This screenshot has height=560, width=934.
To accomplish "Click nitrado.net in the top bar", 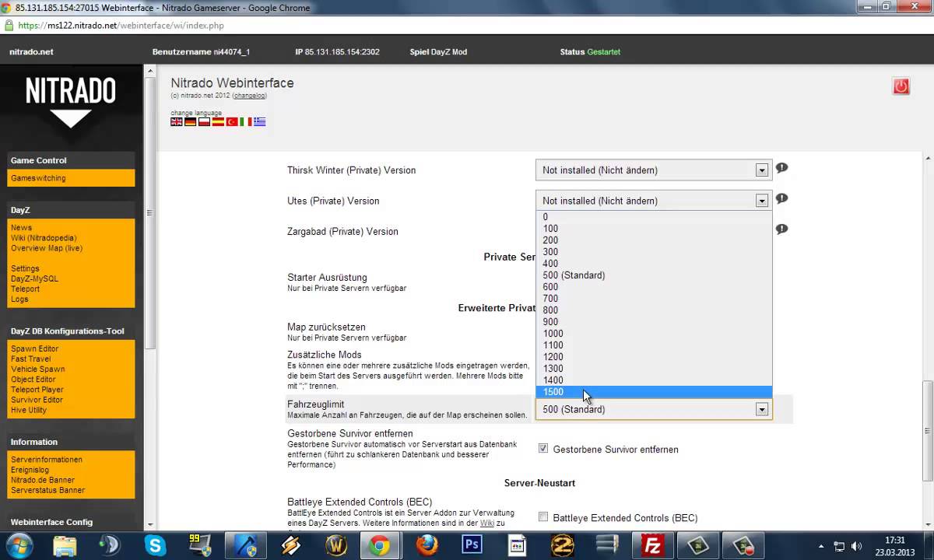I will click(31, 52).
